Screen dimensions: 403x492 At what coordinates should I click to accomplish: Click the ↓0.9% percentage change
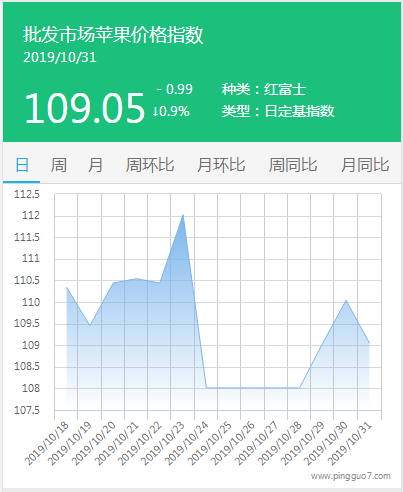pos(171,111)
